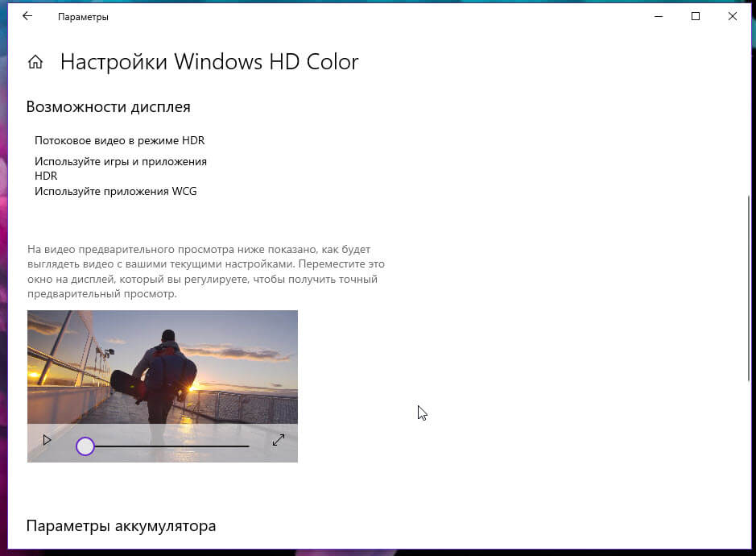Click the 'Параметры' window title text
The width and height of the screenshot is (756, 556).
(x=83, y=17)
